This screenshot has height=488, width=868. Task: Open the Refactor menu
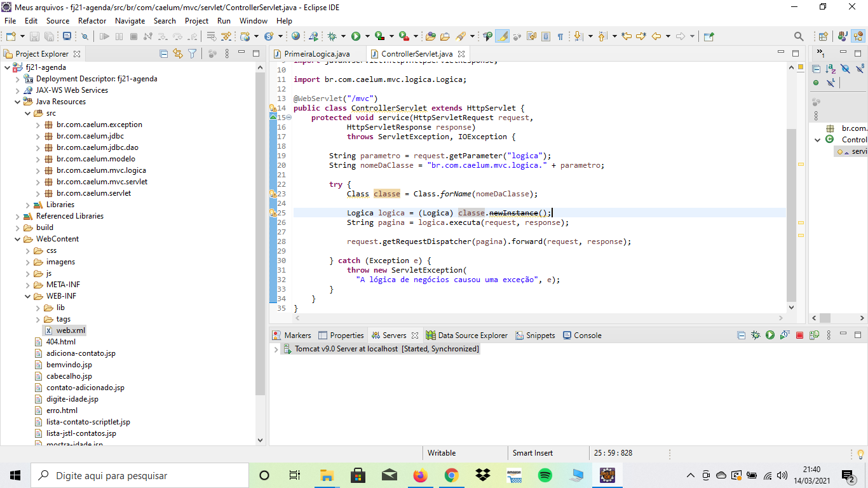92,20
